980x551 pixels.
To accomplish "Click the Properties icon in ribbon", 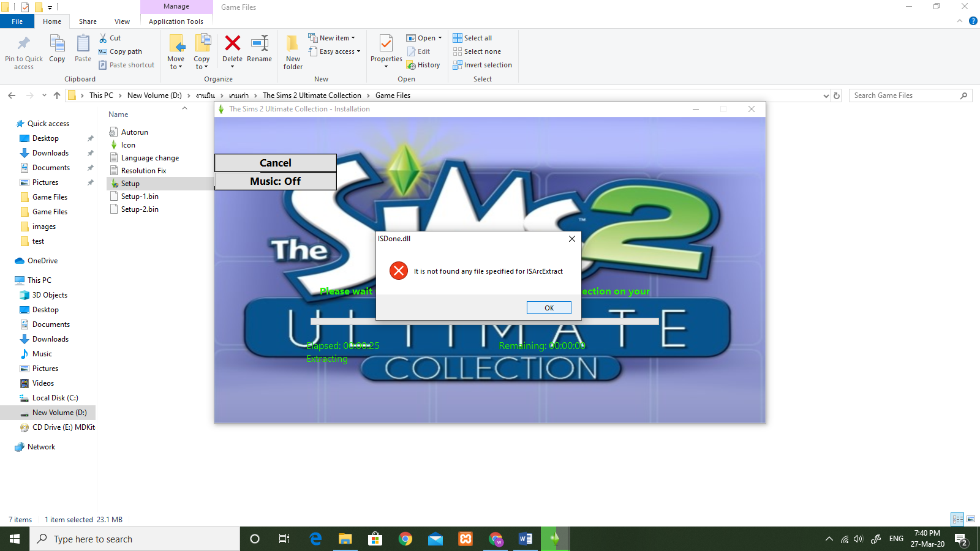I will pos(386,44).
